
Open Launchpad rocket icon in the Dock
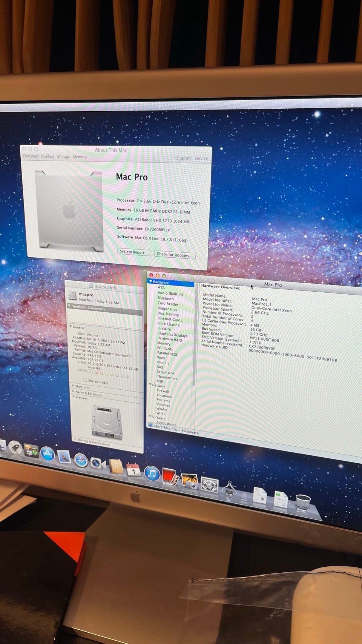pos(15,447)
